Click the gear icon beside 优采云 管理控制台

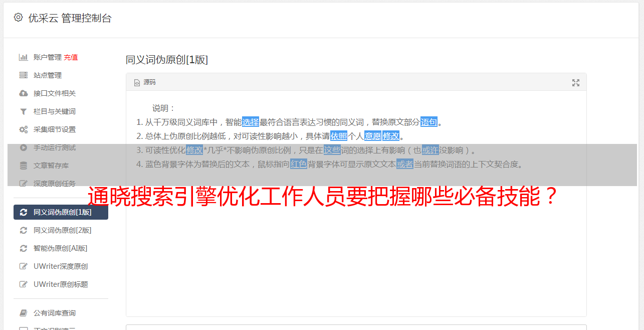(19, 18)
